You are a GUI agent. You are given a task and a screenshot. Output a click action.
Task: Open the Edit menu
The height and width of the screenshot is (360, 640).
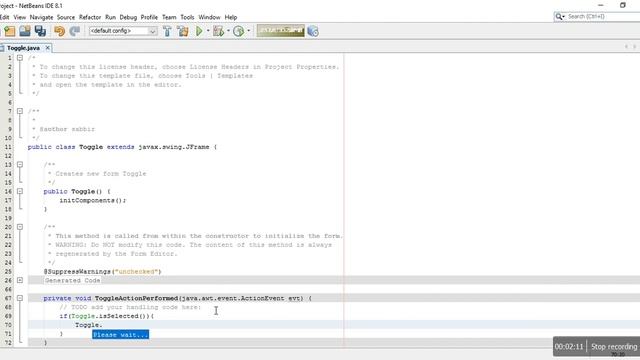pos(4,17)
